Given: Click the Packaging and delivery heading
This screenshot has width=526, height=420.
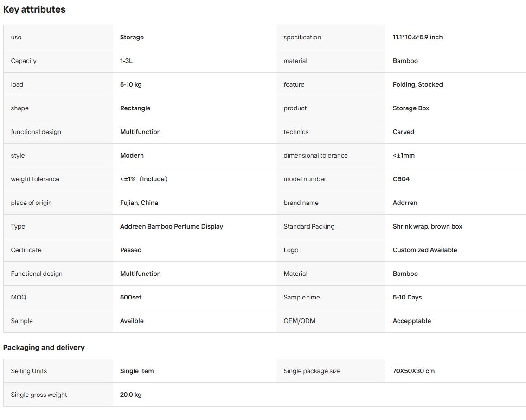Looking at the screenshot, I should [44, 347].
